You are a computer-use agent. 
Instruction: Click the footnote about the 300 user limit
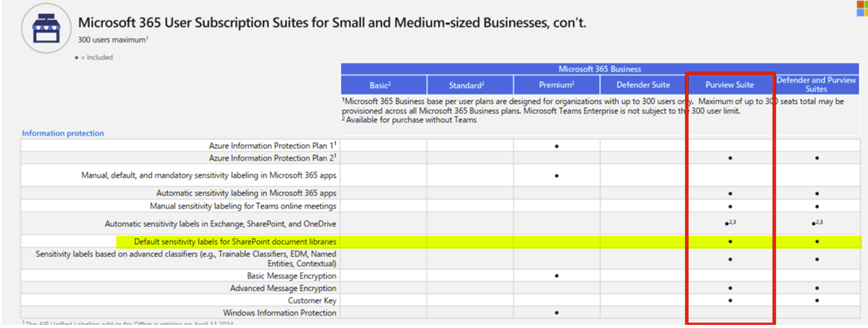(x=592, y=106)
